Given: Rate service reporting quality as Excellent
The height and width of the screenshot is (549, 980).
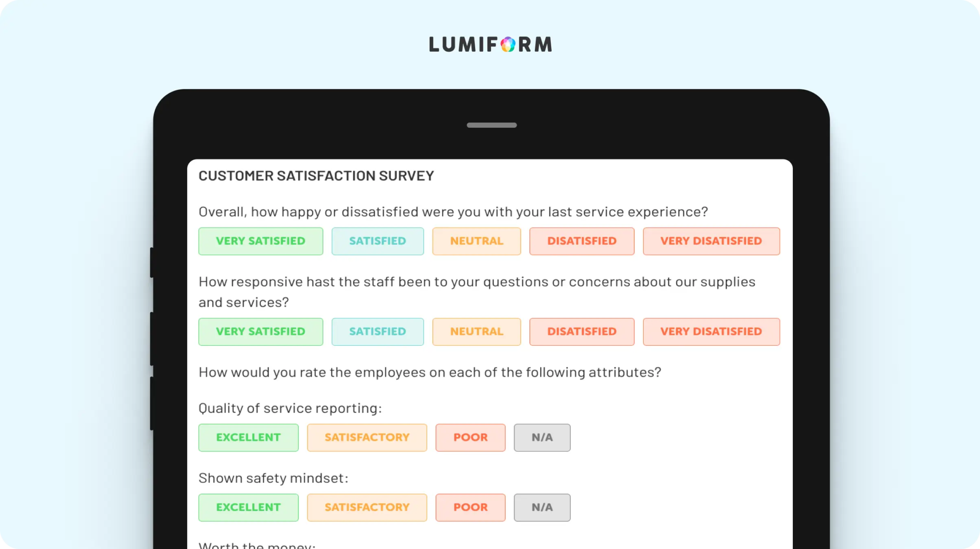Looking at the screenshot, I should [x=248, y=438].
